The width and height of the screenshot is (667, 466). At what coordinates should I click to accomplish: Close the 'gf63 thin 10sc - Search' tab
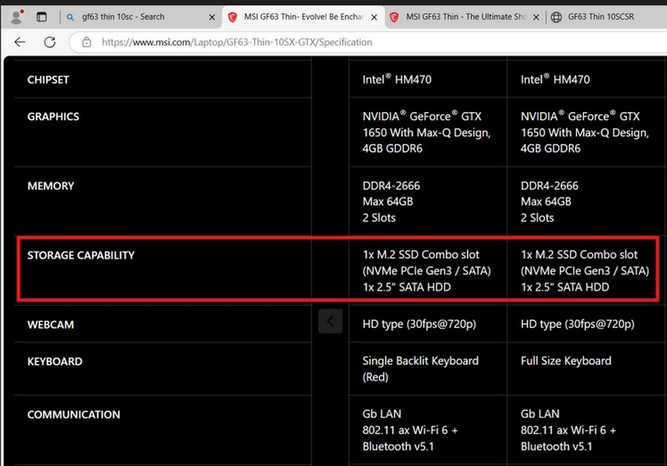click(212, 17)
